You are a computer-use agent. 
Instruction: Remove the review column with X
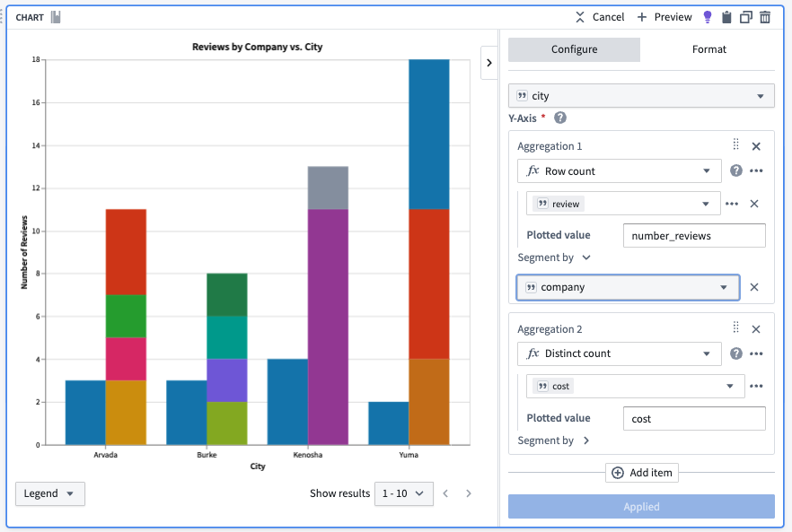click(754, 204)
